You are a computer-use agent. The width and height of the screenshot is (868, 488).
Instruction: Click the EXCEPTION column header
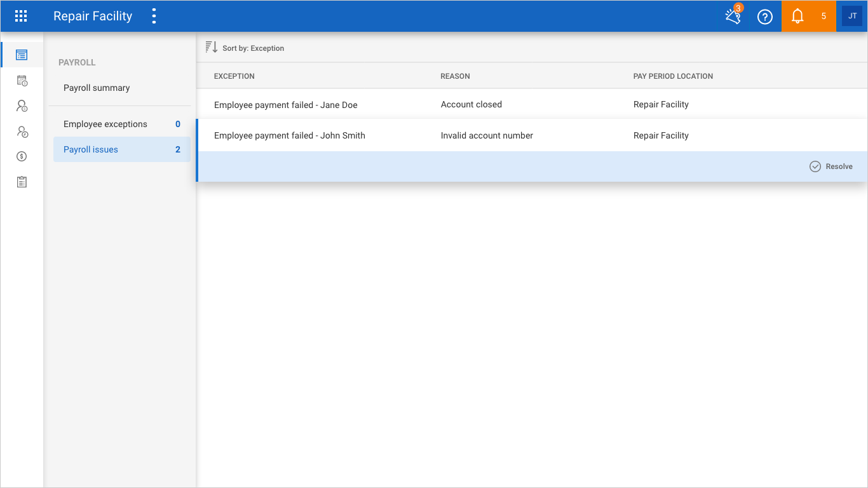(234, 76)
